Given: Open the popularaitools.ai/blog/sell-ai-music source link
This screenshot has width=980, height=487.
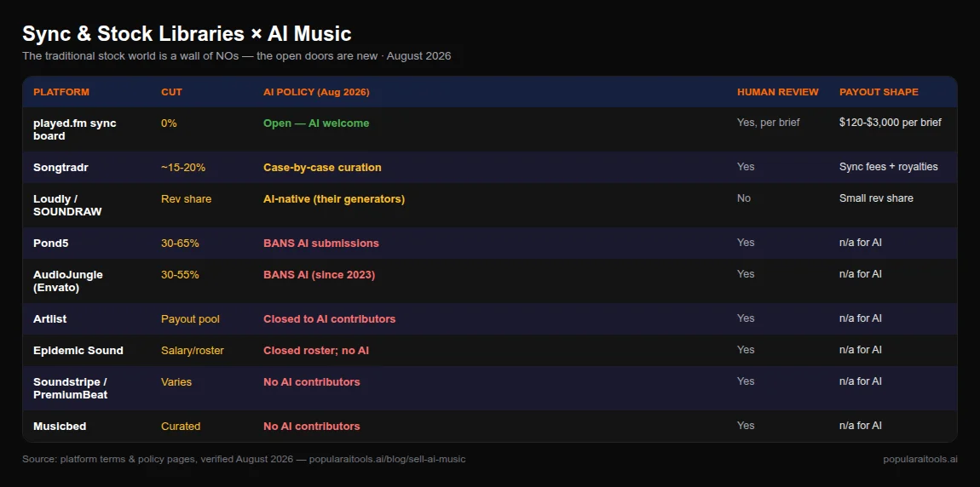Looking at the screenshot, I should (x=387, y=459).
